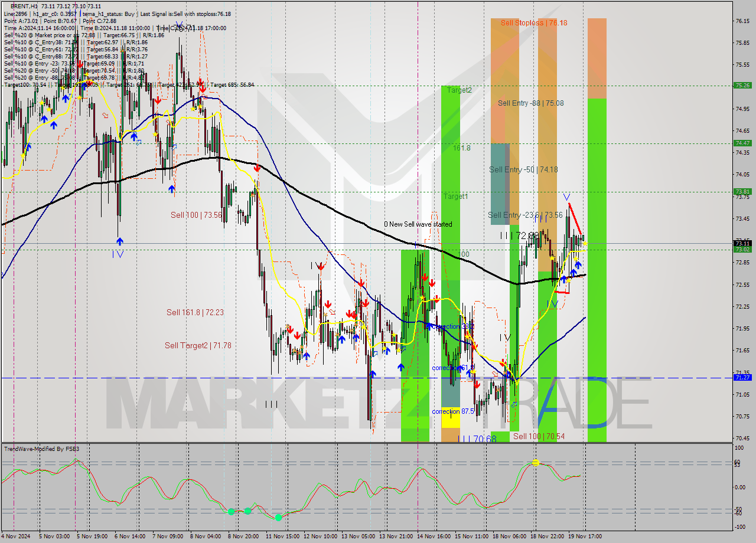Click the '4 Nov 2024' date label

coord(16,537)
